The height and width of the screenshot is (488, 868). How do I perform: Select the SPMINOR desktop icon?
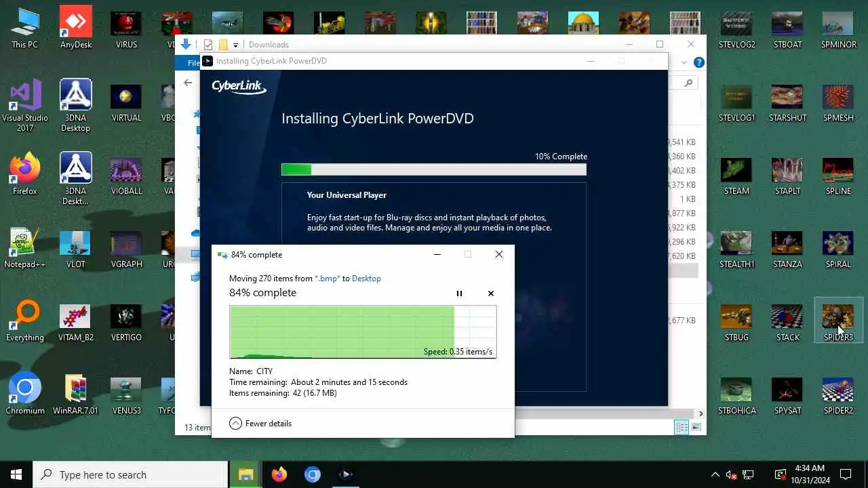pyautogui.click(x=838, y=28)
